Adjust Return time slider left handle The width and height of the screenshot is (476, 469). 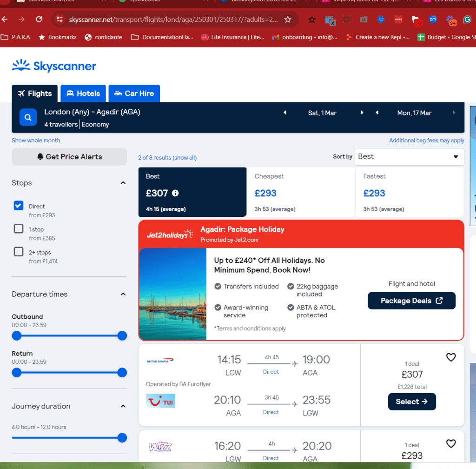pos(17,372)
